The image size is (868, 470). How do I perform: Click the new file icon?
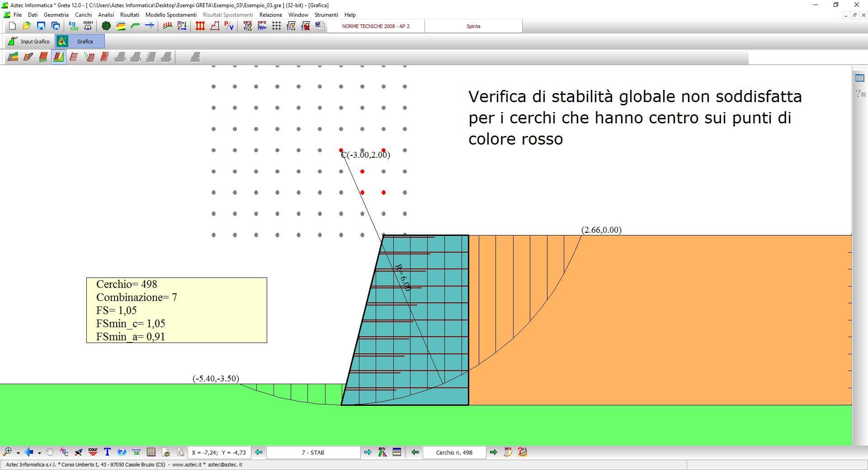[12, 26]
